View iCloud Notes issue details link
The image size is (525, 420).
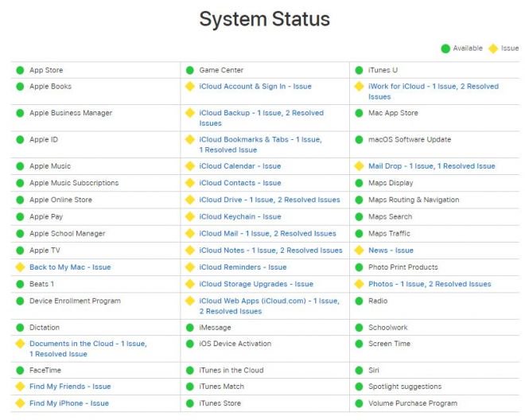(270, 251)
